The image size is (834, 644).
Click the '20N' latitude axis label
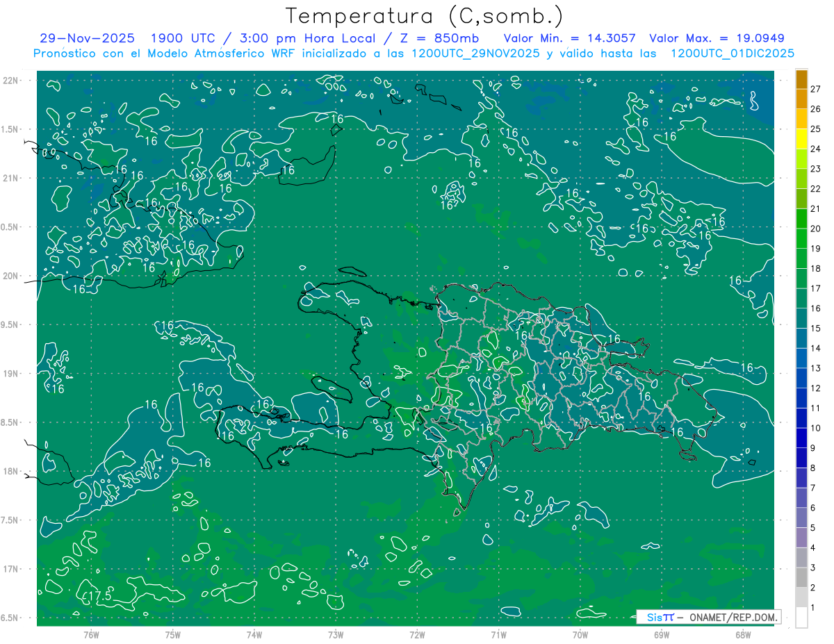[x=10, y=276]
